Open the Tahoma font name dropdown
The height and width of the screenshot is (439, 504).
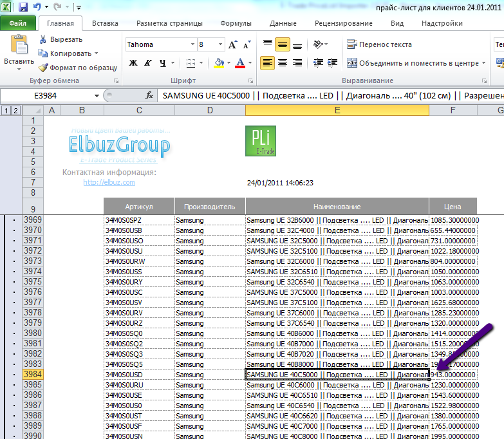192,44
